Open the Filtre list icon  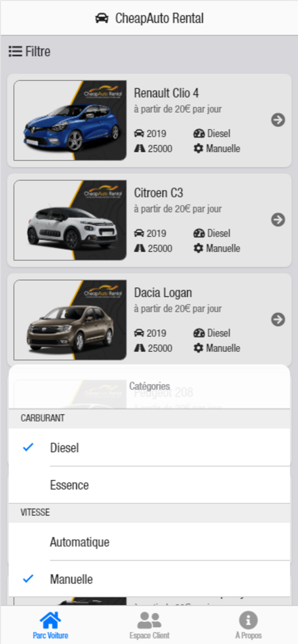[x=15, y=52]
